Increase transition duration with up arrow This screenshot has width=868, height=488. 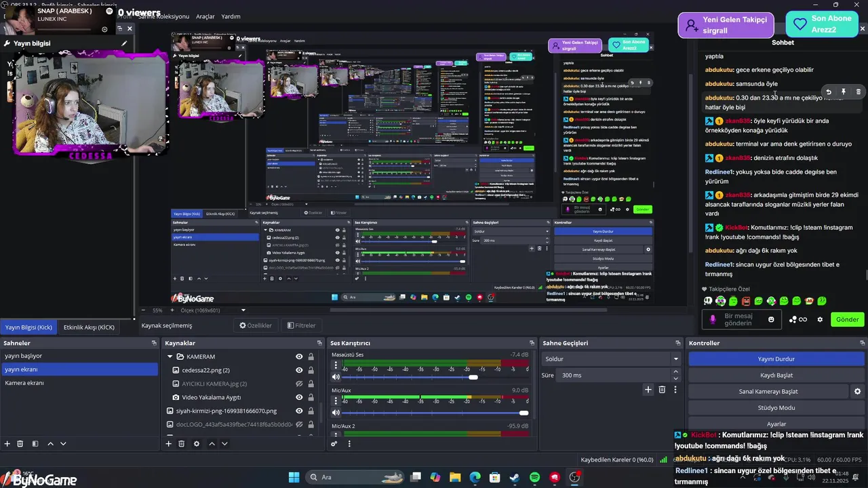click(x=675, y=372)
